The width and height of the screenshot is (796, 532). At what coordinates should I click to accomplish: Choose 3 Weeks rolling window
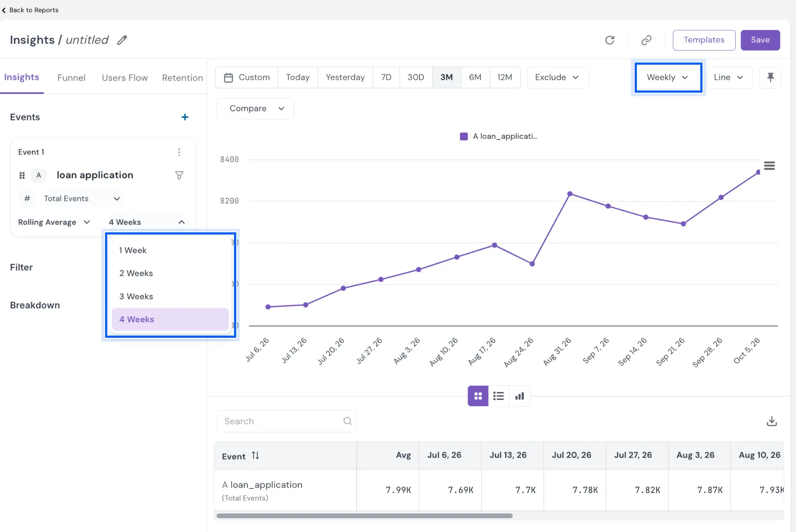click(170, 297)
